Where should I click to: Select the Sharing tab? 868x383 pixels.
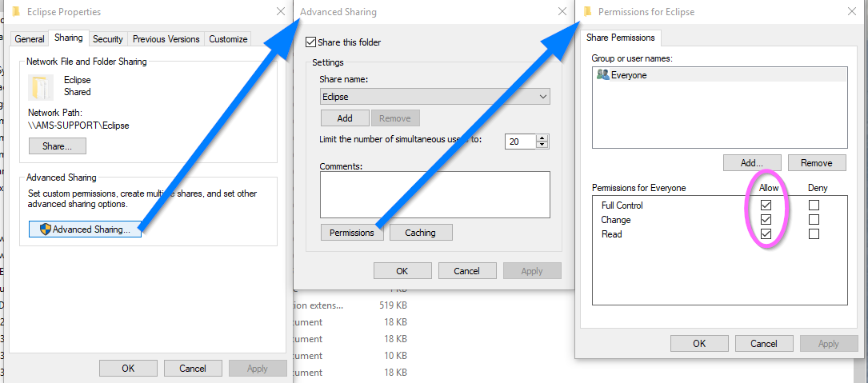pyautogui.click(x=69, y=38)
